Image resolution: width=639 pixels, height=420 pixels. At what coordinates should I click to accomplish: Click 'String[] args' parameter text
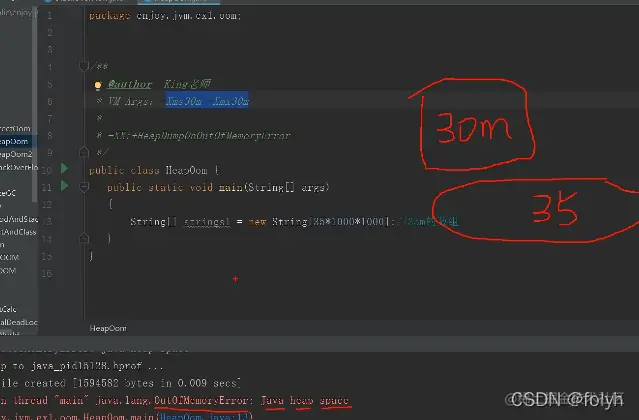click(286, 187)
